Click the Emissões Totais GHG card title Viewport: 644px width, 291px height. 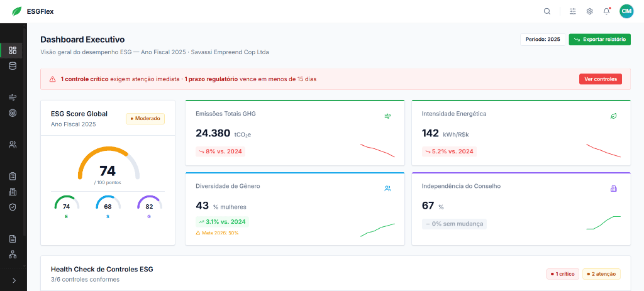(x=226, y=114)
